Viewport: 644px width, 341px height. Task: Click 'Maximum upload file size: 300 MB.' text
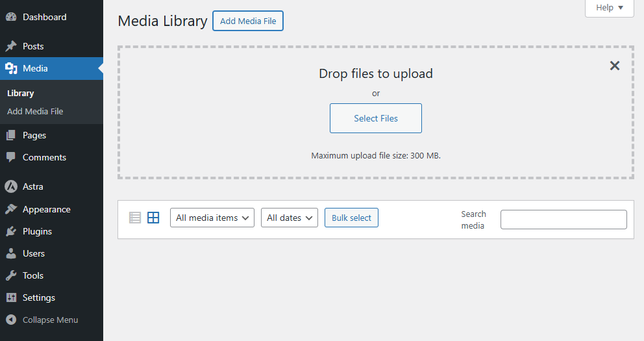[376, 156]
